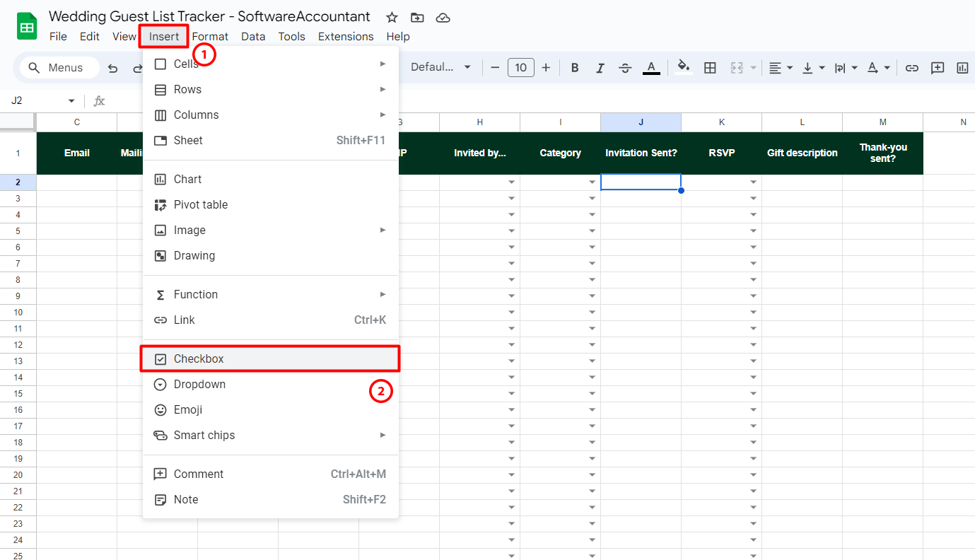Open text rotation dropdown

tap(879, 68)
